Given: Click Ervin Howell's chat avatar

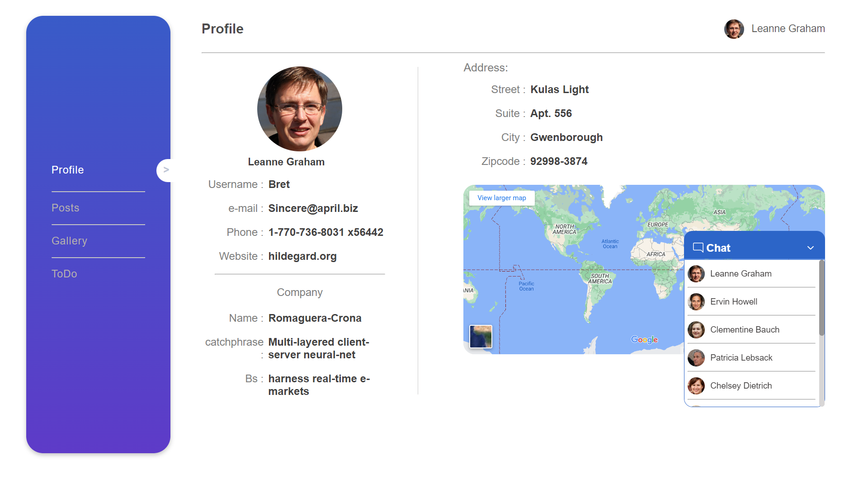Looking at the screenshot, I should 696,302.
